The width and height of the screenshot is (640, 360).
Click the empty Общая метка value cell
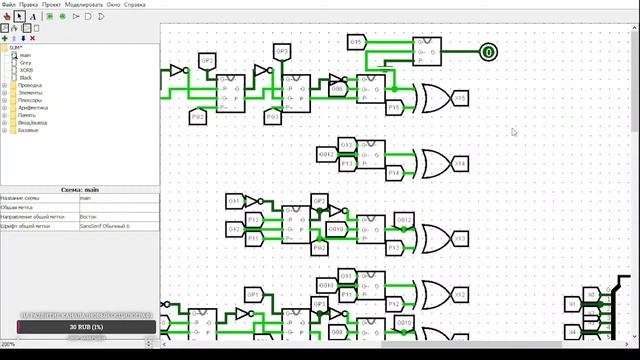coord(119,207)
